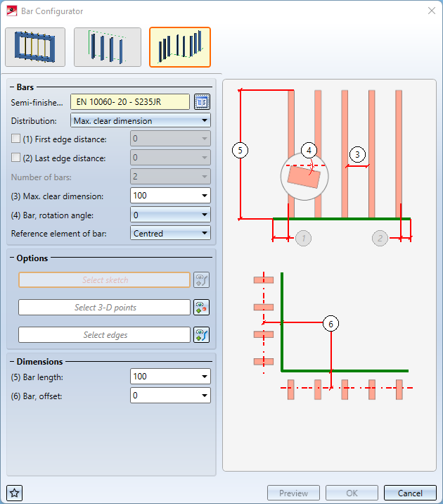Enable Last edge distance checkbox

pos(15,158)
